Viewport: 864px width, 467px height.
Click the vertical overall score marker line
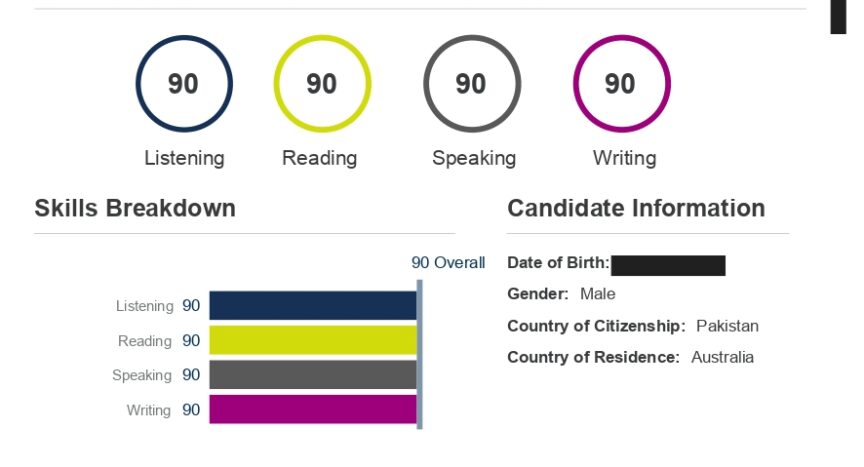coord(420,354)
